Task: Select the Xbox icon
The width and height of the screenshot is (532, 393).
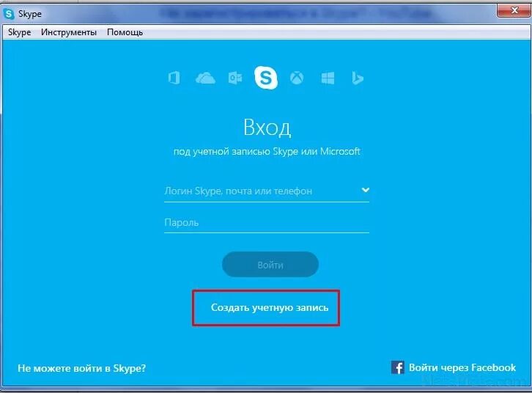Action: pyautogui.click(x=297, y=78)
